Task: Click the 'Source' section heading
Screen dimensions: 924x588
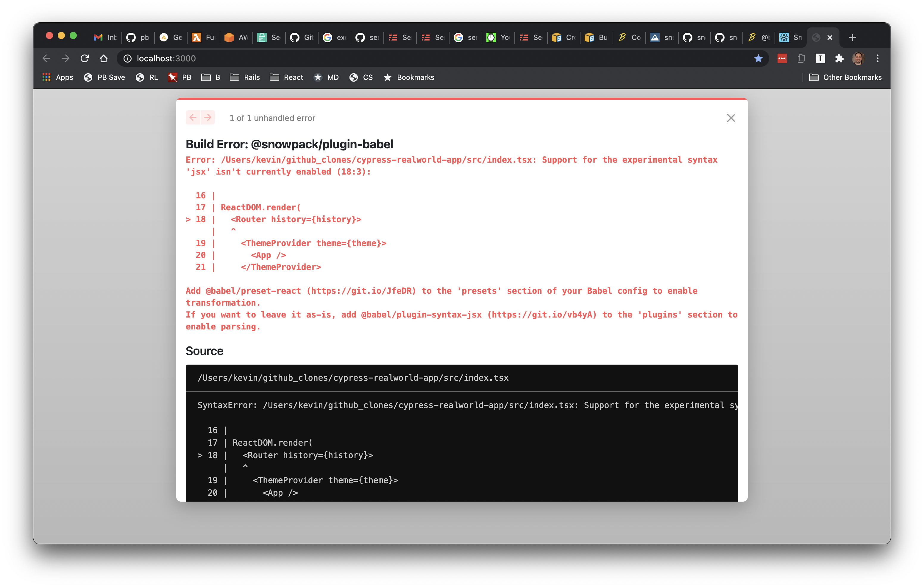Action: pyautogui.click(x=205, y=351)
